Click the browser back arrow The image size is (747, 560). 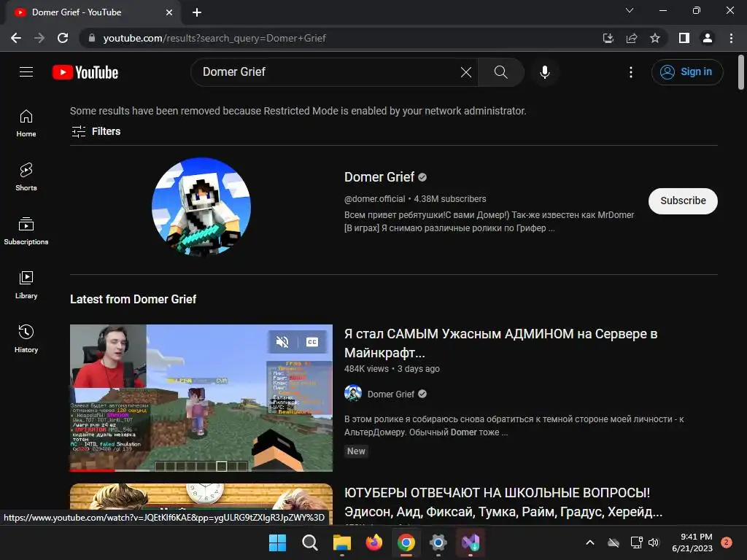click(x=16, y=38)
